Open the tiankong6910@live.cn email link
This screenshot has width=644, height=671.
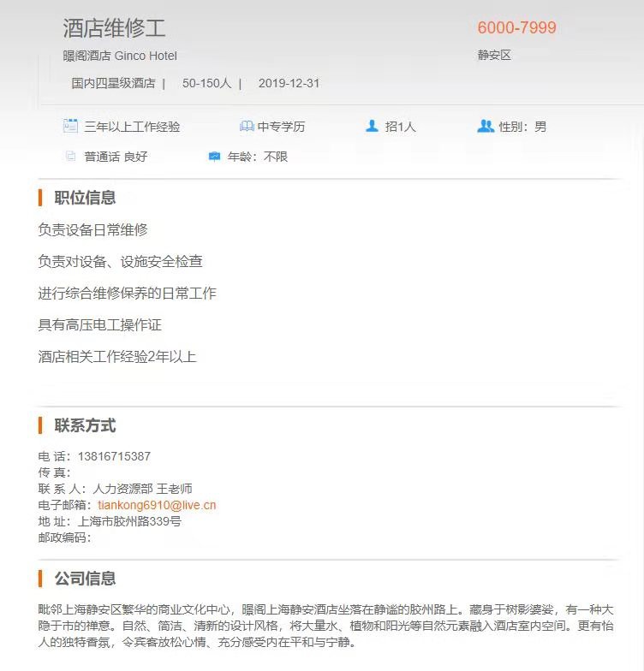(x=157, y=505)
